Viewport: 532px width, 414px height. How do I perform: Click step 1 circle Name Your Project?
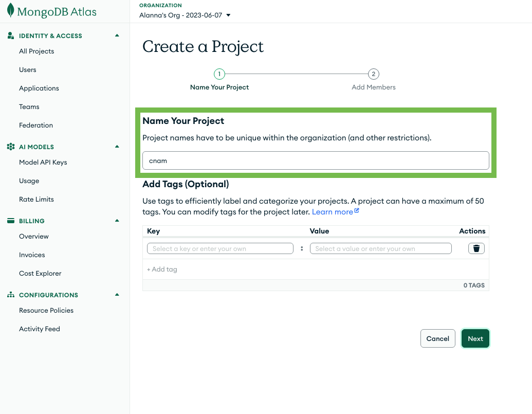pyautogui.click(x=219, y=74)
